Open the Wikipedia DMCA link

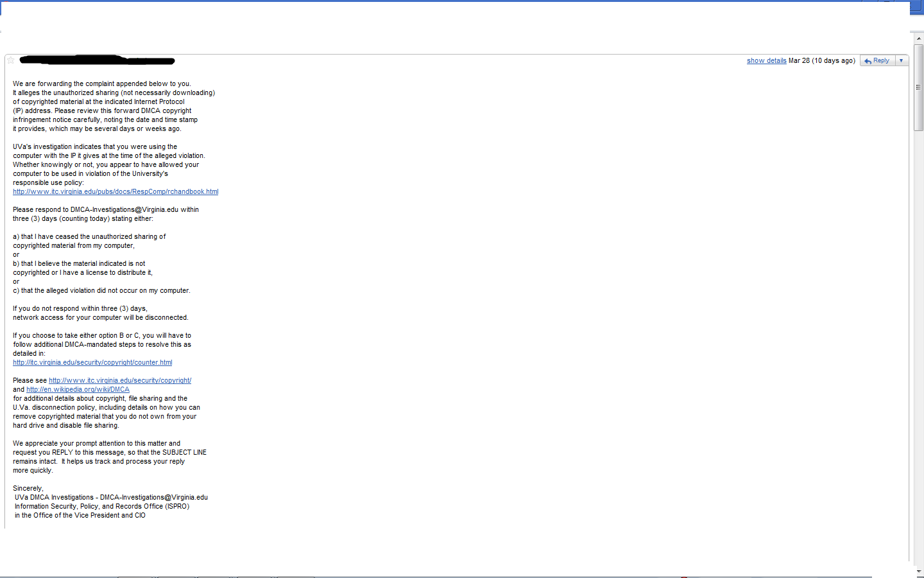pos(78,389)
